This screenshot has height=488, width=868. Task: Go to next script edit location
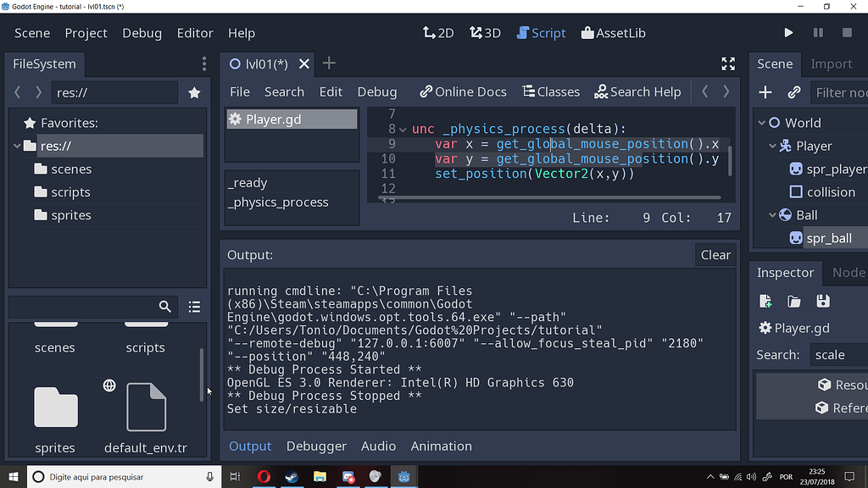726,91
